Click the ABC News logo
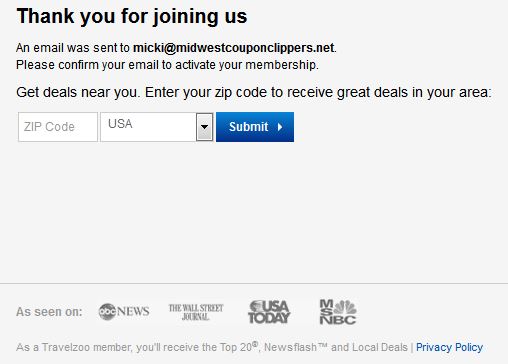Screen dimensions: 508x364 click(x=124, y=312)
